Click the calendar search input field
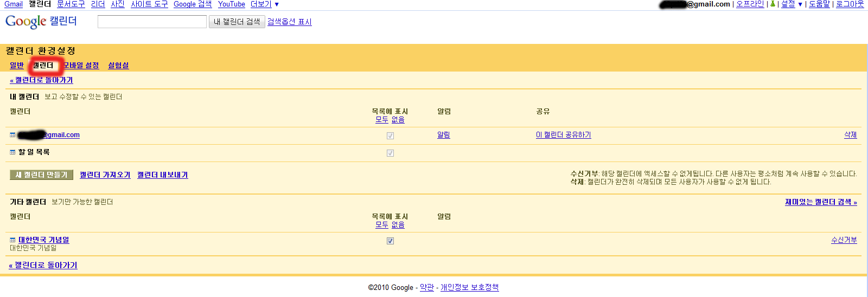This screenshot has height=297, width=868. (x=152, y=22)
